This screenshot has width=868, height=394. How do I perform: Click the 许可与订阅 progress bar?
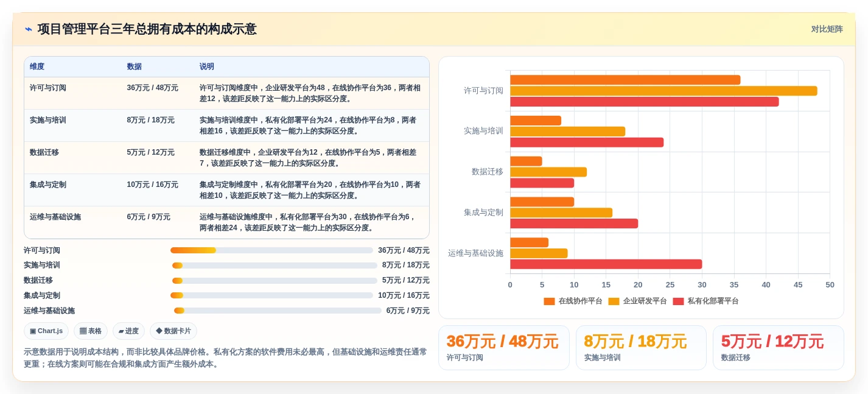coord(271,250)
